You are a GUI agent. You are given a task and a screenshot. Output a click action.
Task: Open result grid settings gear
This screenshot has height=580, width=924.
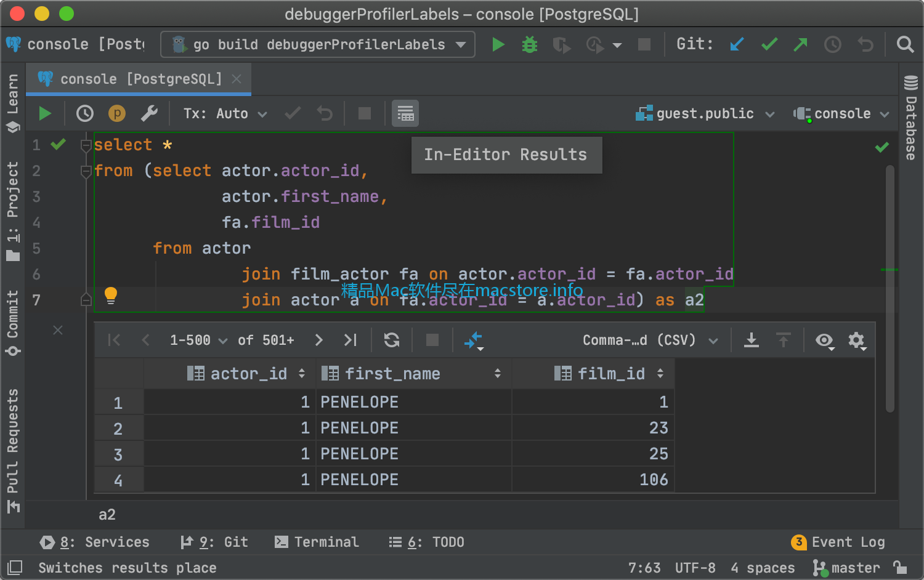pos(857,340)
